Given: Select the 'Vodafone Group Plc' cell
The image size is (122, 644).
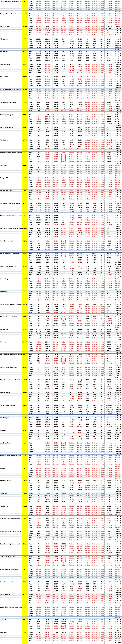Looking at the screenshot, I should 11,115.
